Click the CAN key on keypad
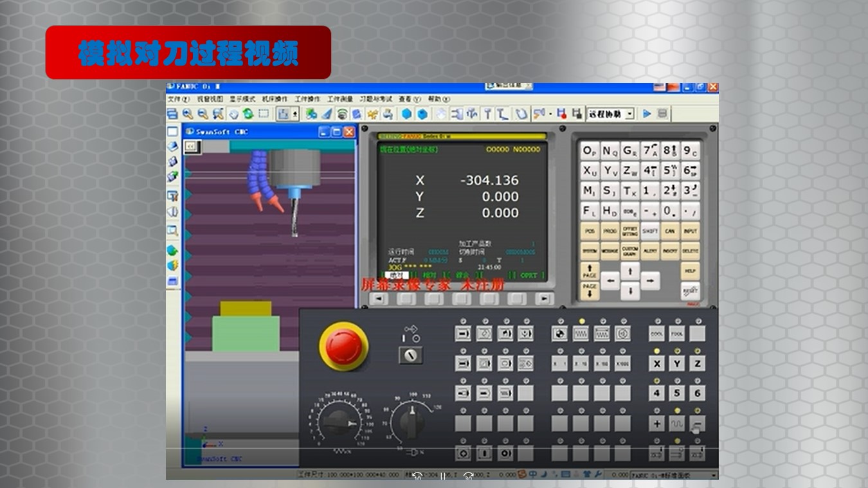 [670, 231]
